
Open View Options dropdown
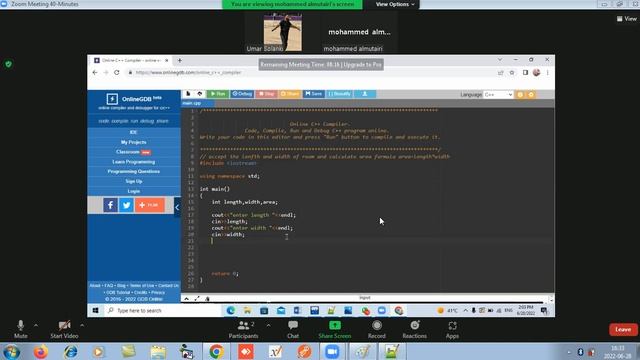(x=394, y=4)
